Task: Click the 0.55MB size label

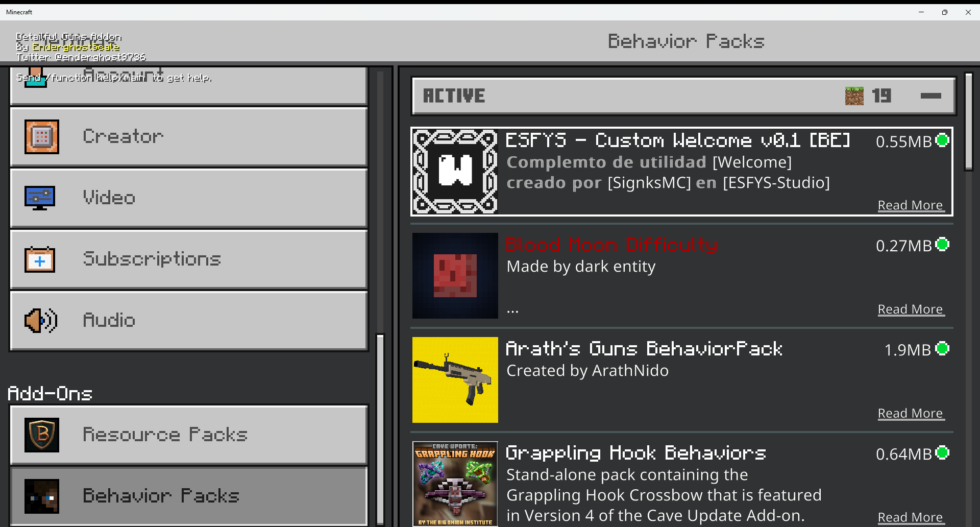Action: coord(904,141)
